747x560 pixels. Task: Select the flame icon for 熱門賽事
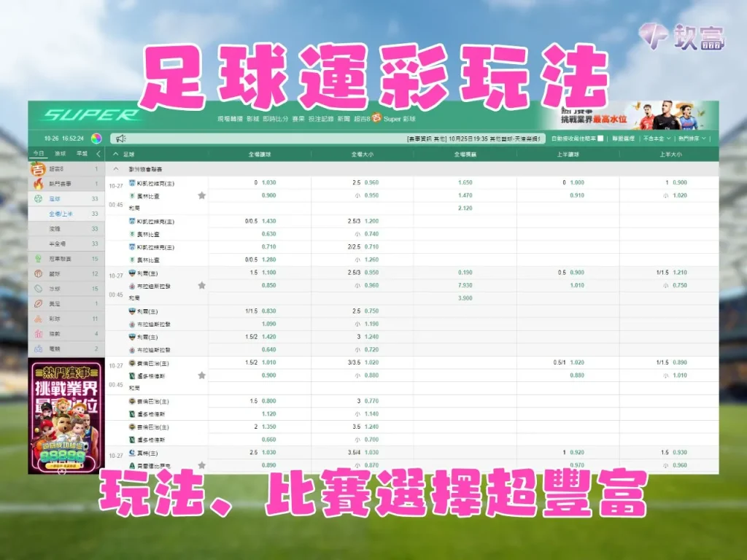[x=37, y=184]
